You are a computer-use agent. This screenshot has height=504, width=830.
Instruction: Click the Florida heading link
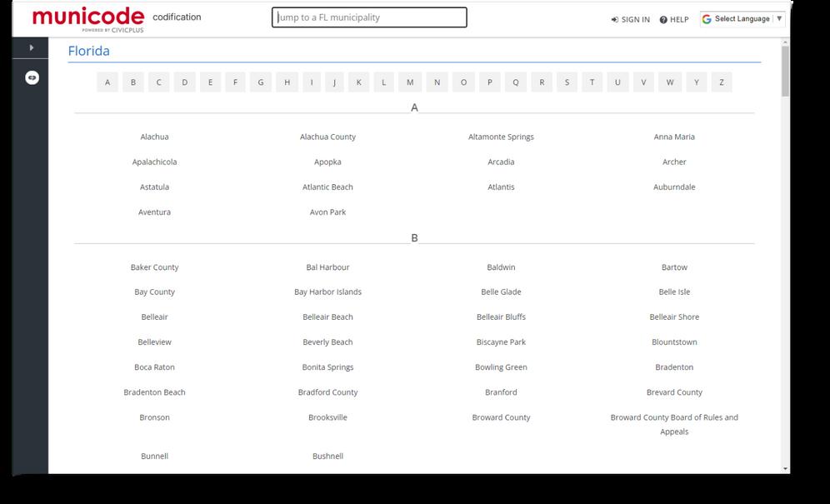click(89, 51)
